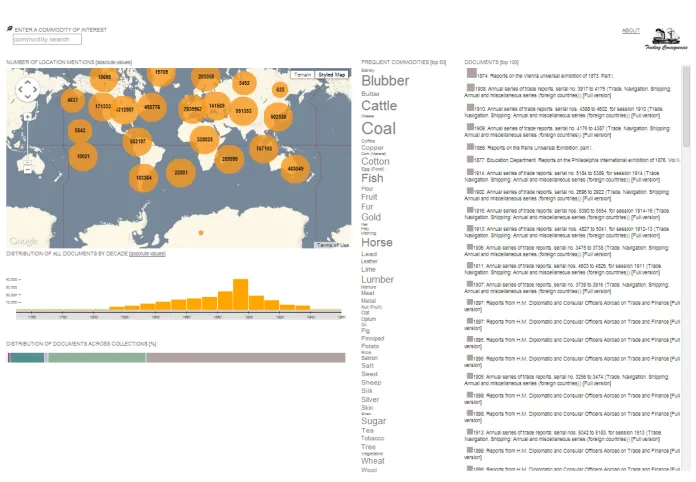Click collection square of 1886 Paris Exhibition report
The height and width of the screenshot is (482, 696).
click(470, 146)
